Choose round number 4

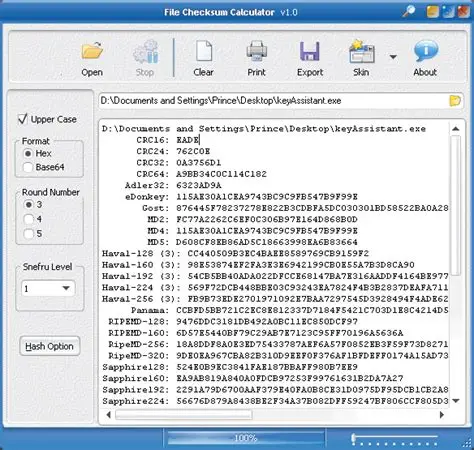click(29, 219)
